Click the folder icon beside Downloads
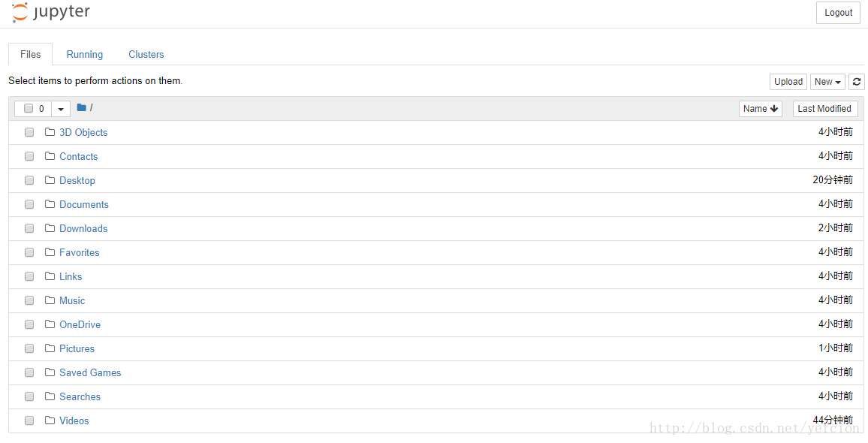The height and width of the screenshot is (443, 868). 50,228
